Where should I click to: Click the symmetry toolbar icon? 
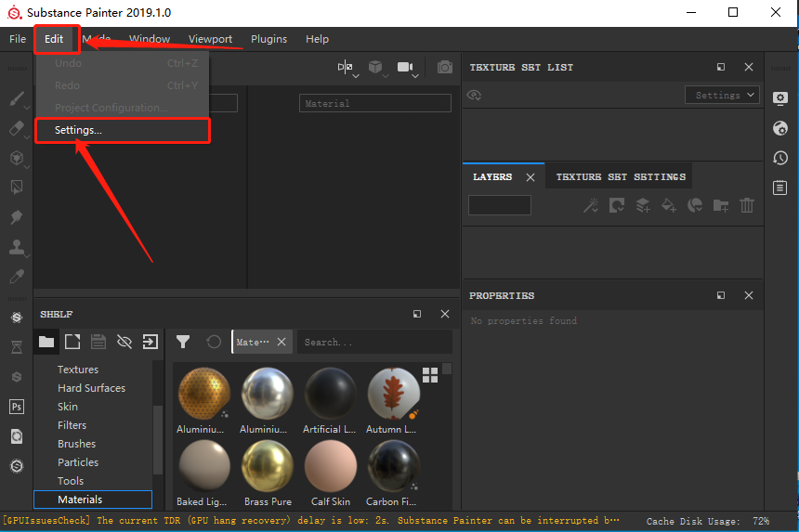[345, 67]
